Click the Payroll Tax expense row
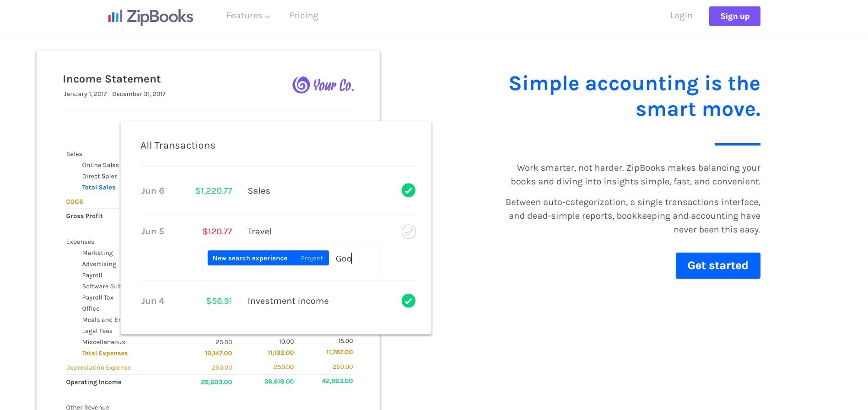Image resolution: width=868 pixels, height=410 pixels. 97,297
